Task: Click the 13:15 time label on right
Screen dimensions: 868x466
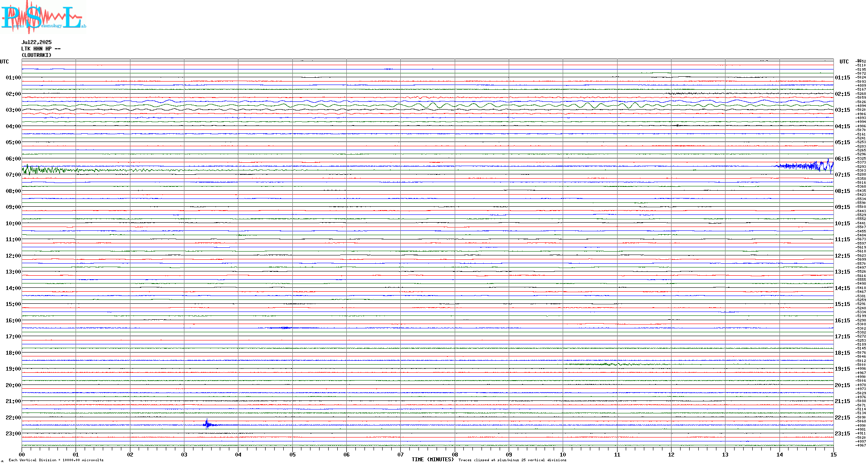Action: pos(843,272)
